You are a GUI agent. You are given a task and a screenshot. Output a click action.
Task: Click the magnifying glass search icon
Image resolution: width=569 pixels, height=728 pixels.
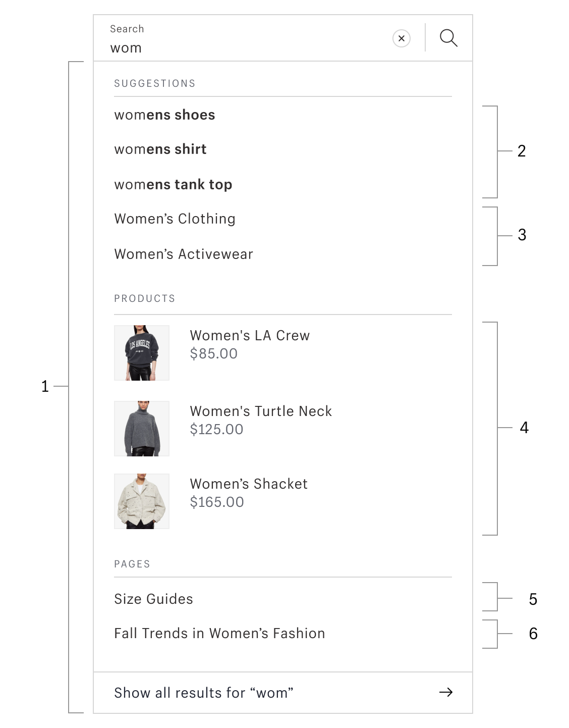(448, 38)
